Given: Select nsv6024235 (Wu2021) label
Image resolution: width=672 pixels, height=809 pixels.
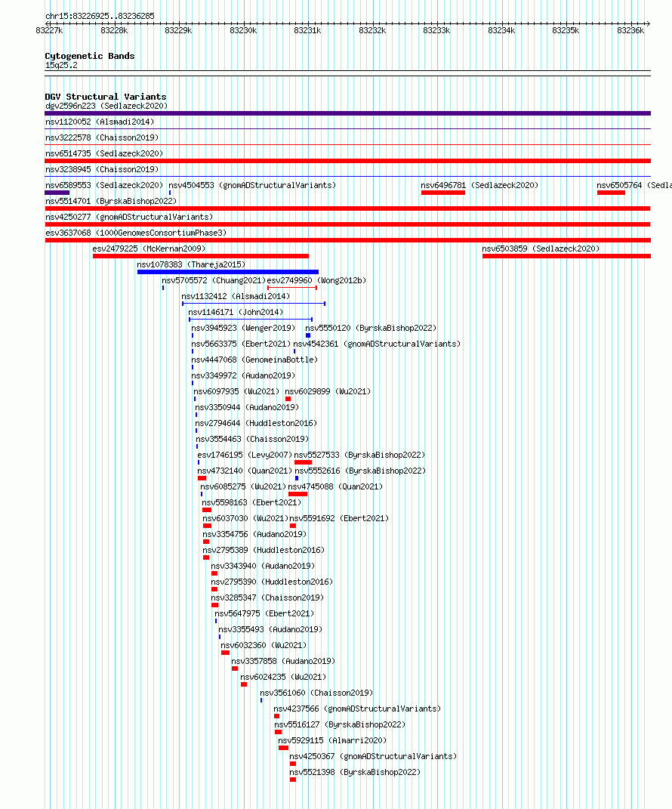Looking at the screenshot, I should click(283, 678).
